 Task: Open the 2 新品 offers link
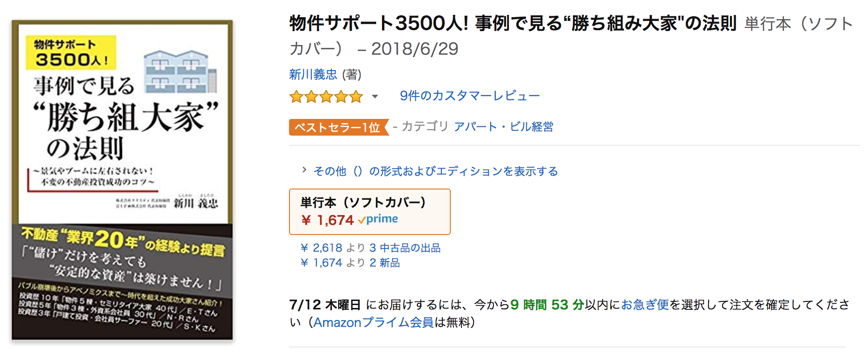385,263
